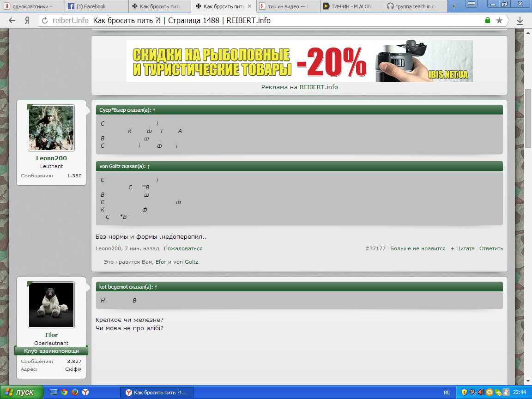Close the active 'Как бросить пить' tab
The width and height of the screenshot is (532, 399).
tap(250, 6)
